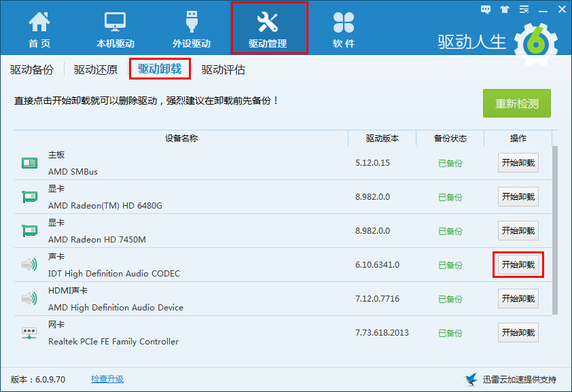
Task: Click version 6.10.6341.0 cell
Action: 377,264
